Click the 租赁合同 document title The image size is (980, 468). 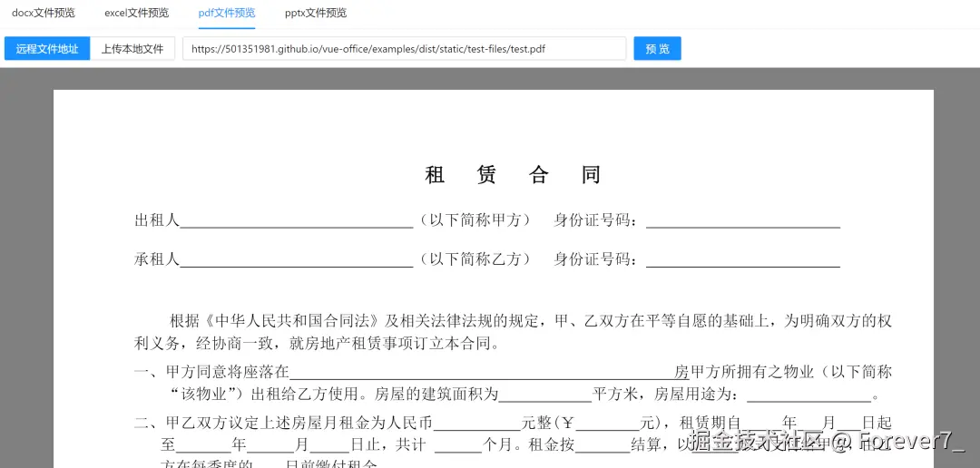pyautogui.click(x=513, y=175)
